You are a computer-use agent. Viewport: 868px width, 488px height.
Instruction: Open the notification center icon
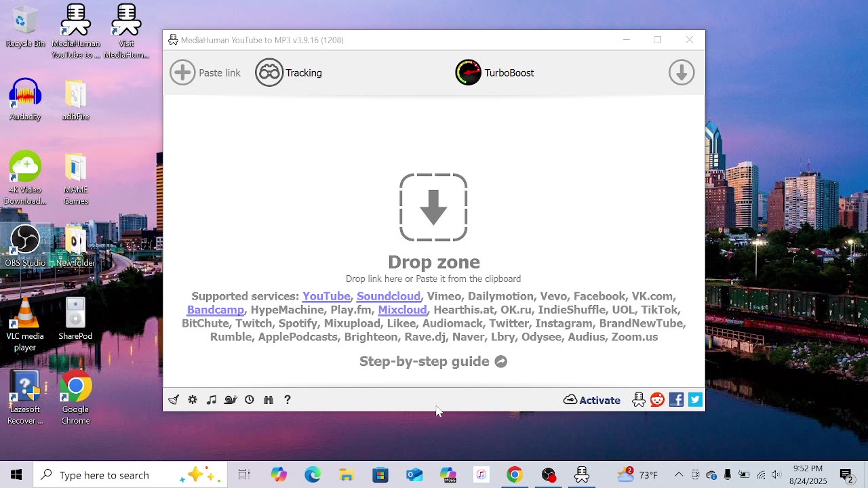click(846, 475)
